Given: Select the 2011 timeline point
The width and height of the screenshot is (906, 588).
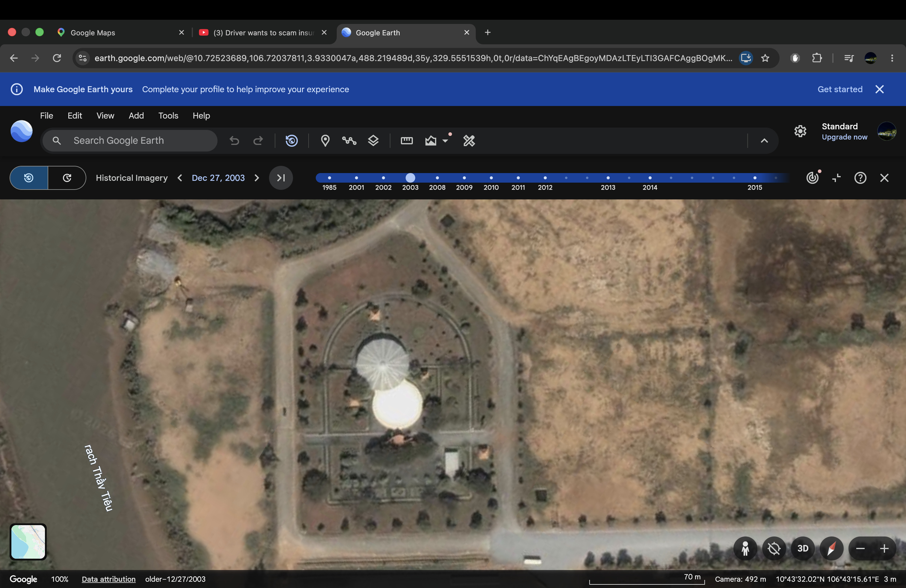Looking at the screenshot, I should click(518, 178).
